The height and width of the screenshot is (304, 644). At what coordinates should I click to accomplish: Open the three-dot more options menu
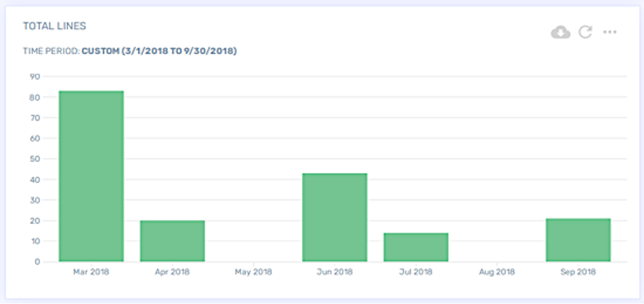pos(609,32)
